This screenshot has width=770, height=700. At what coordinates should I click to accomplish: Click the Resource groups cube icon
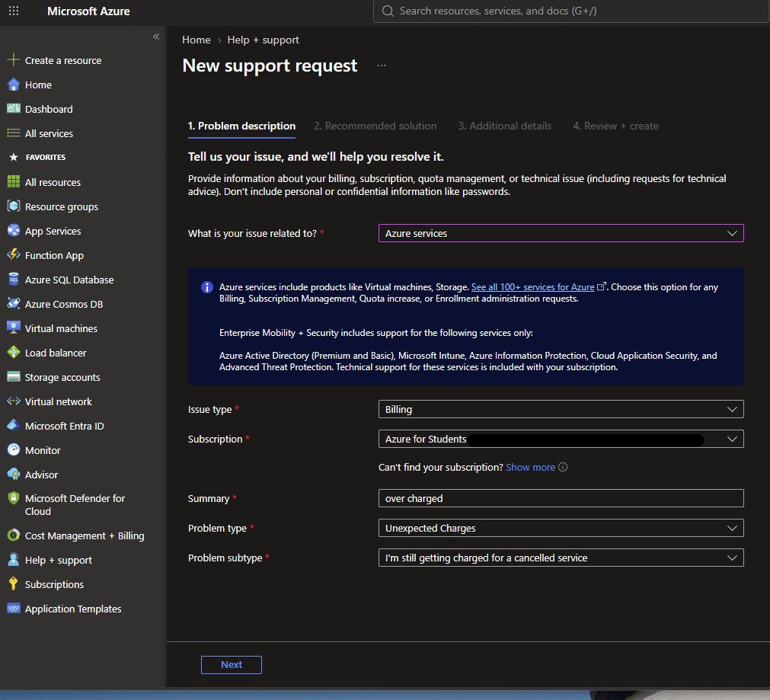[14, 206]
